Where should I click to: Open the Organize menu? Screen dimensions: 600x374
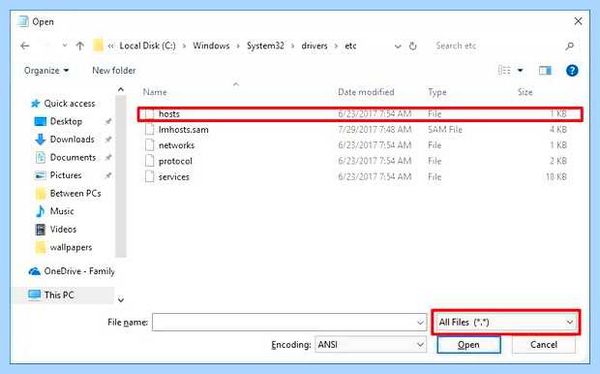coord(46,70)
